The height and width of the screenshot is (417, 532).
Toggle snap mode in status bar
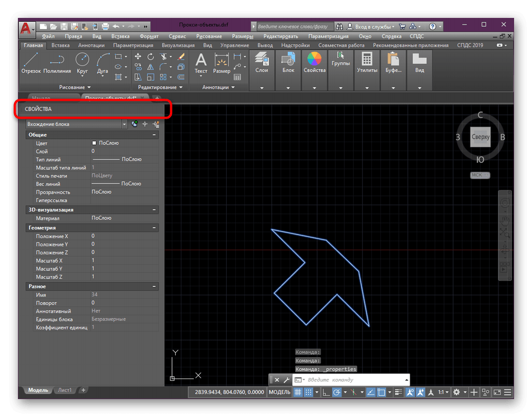click(308, 392)
